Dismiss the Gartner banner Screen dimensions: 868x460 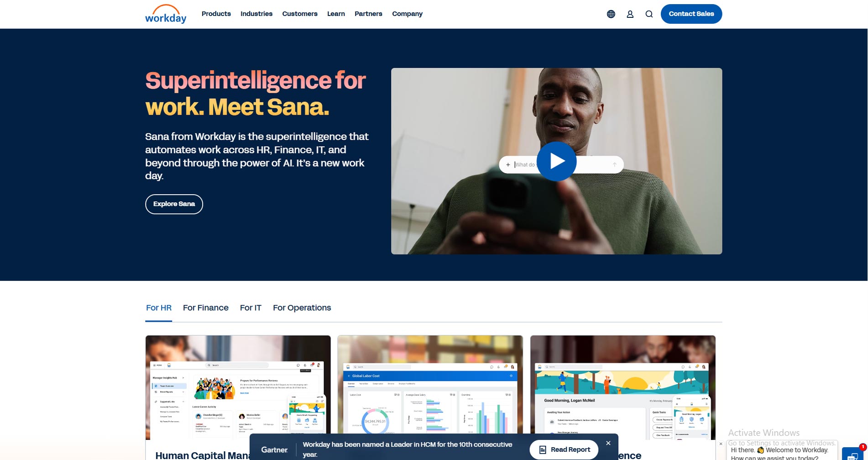(608, 443)
